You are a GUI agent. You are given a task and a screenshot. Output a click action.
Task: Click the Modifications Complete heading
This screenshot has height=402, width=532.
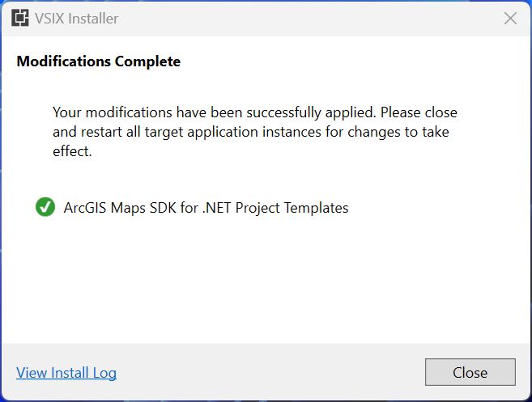coord(99,61)
